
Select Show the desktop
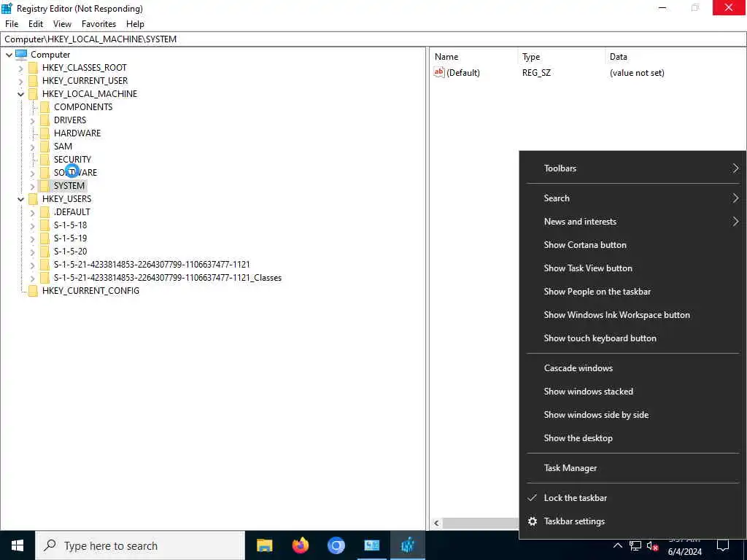[x=632, y=438]
